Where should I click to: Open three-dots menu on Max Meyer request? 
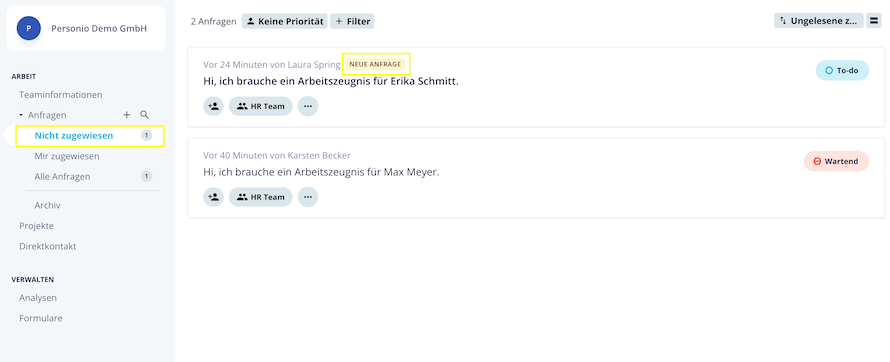coord(308,197)
